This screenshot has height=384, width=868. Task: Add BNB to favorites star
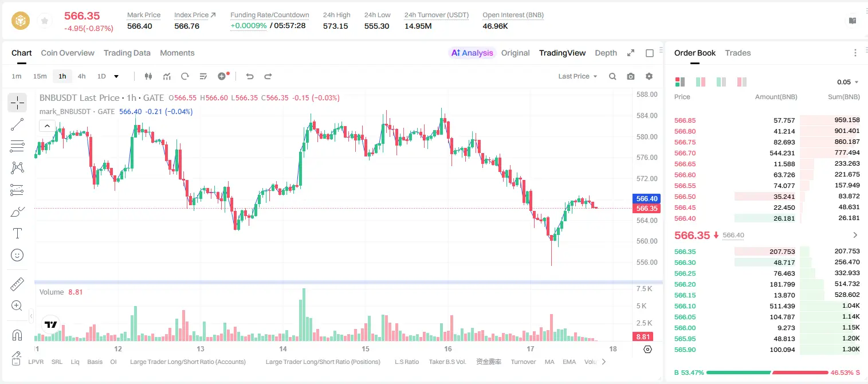coord(44,21)
